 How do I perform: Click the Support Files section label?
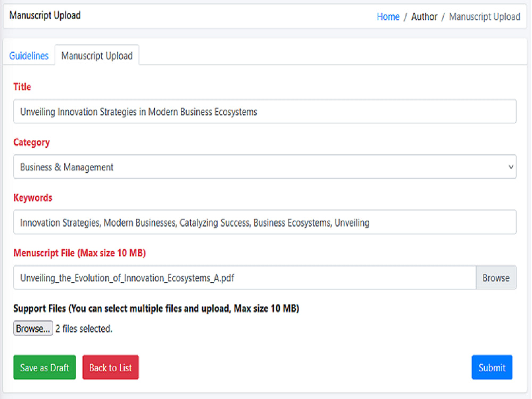(x=156, y=309)
